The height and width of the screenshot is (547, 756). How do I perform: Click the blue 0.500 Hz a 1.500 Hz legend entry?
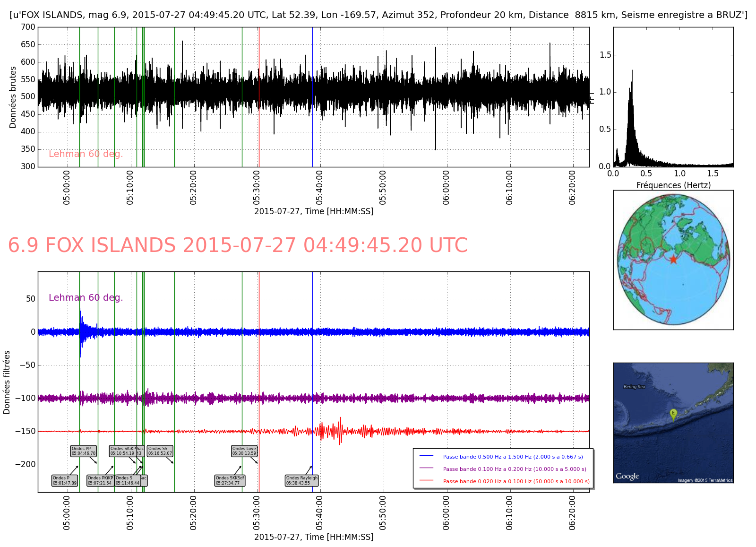coord(513,457)
